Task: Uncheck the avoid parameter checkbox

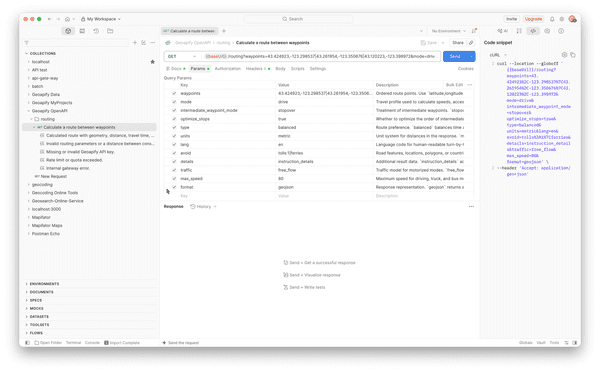Action: (174, 153)
